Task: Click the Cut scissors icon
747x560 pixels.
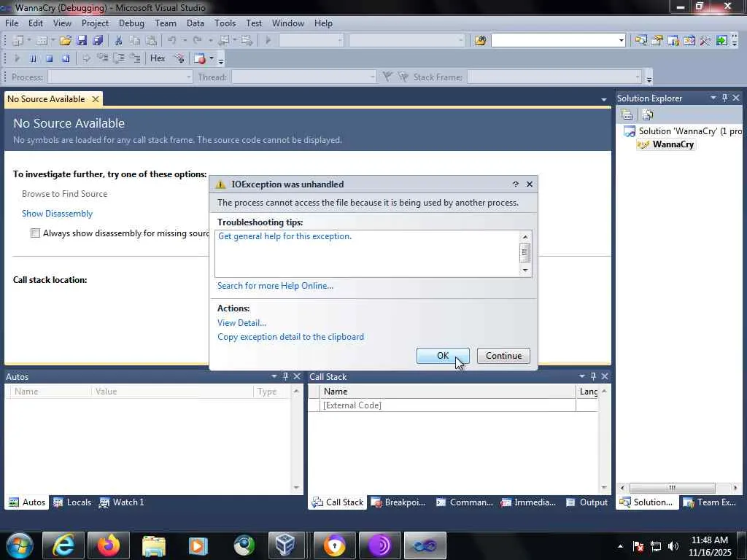Action: 119,41
